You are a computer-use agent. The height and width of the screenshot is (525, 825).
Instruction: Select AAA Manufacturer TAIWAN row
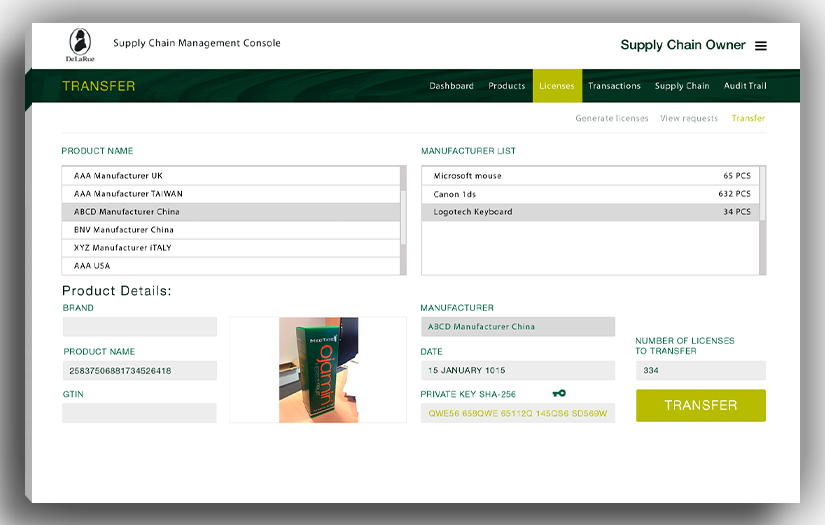tap(231, 194)
